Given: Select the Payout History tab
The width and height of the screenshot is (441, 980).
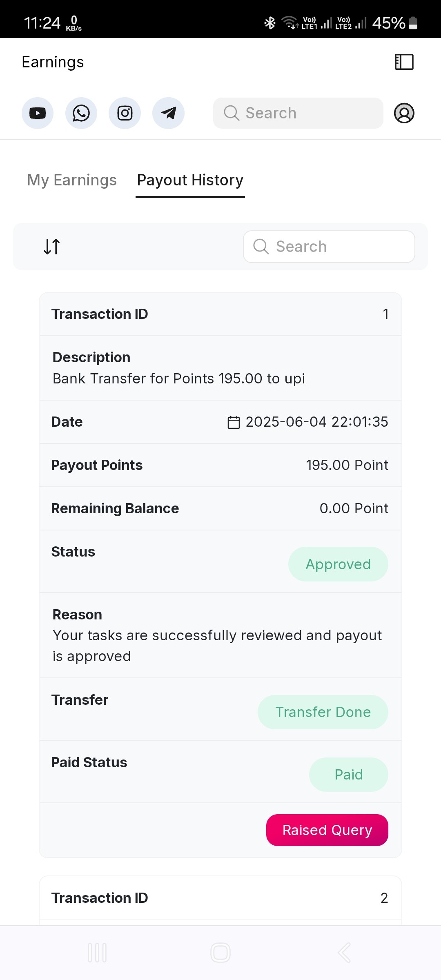Looking at the screenshot, I should 190,180.
